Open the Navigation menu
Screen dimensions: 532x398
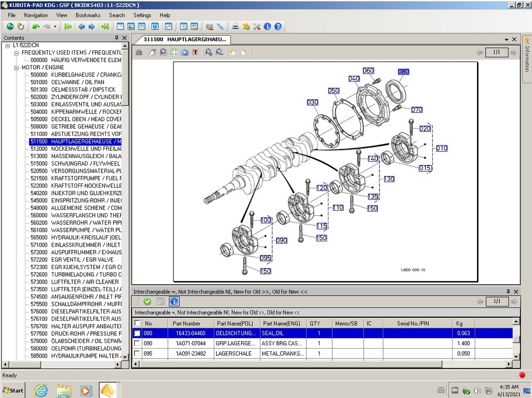tap(36, 15)
